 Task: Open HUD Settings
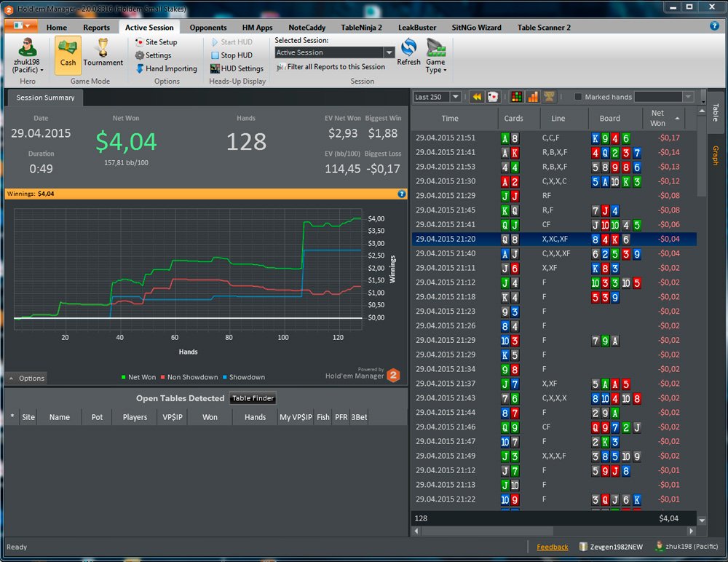237,68
